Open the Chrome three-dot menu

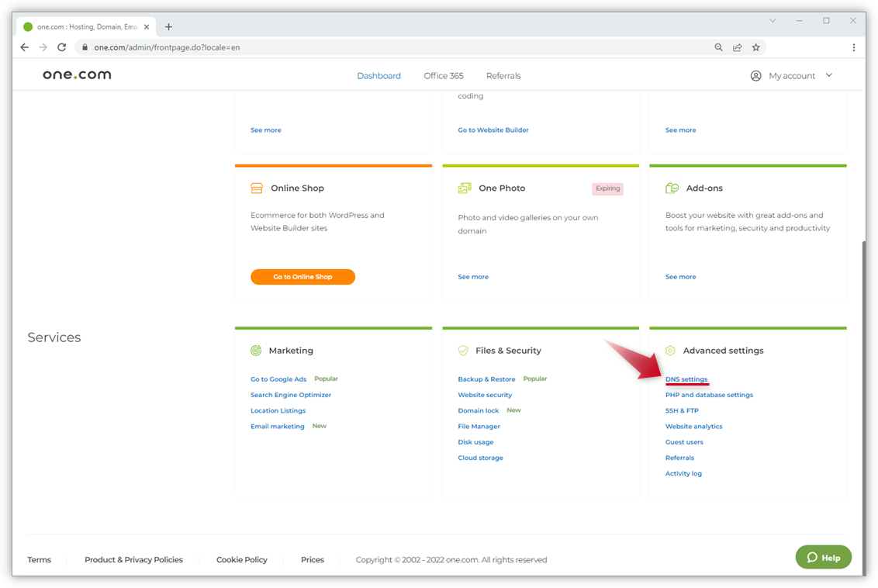pos(853,47)
